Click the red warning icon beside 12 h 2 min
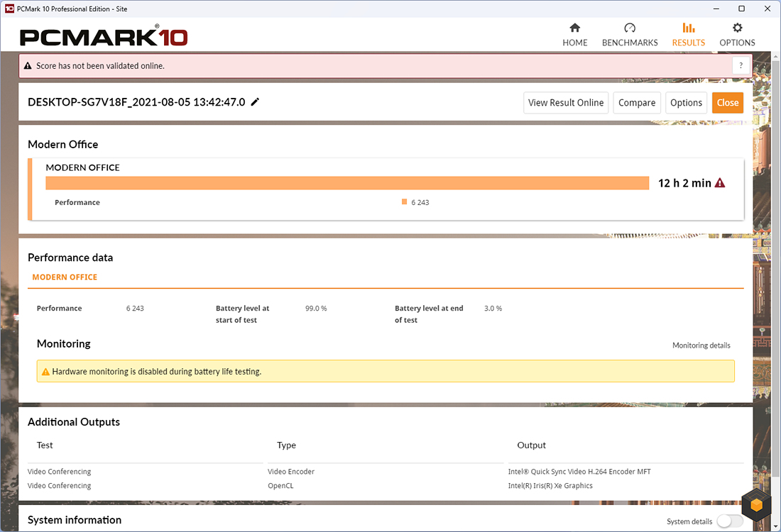 point(720,183)
